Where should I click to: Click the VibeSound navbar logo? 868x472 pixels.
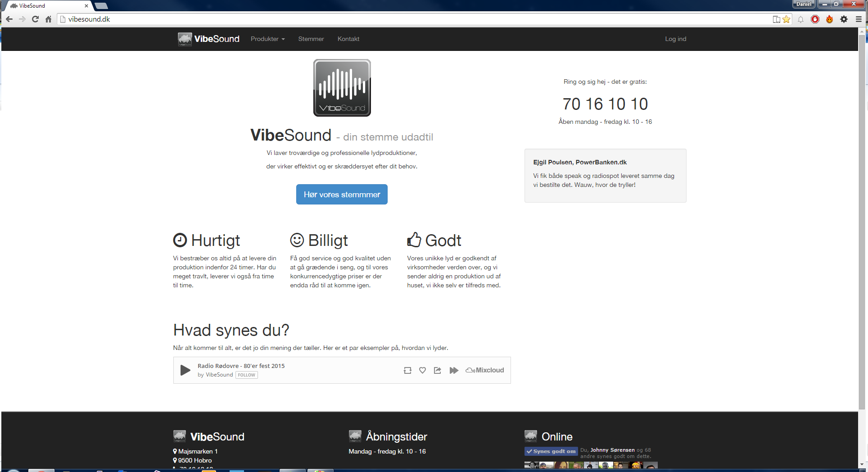208,39
